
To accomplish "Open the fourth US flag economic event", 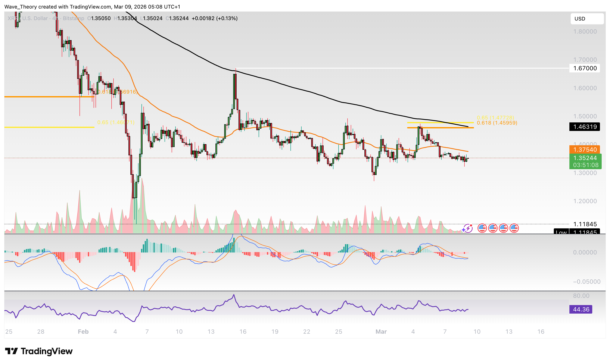I will click(514, 228).
